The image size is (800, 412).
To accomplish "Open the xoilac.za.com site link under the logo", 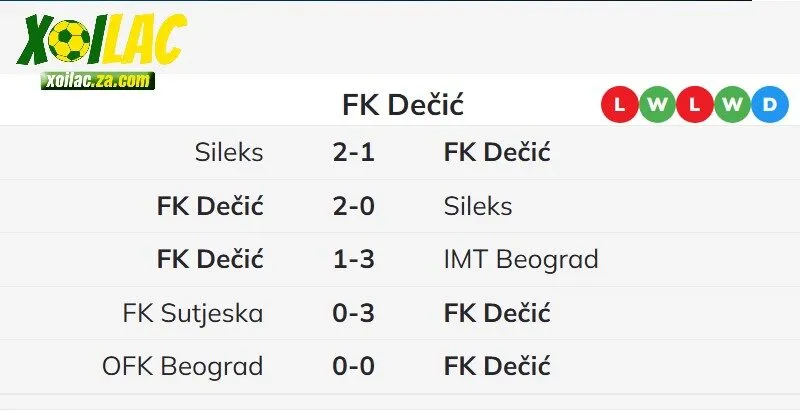I will tap(97, 80).
